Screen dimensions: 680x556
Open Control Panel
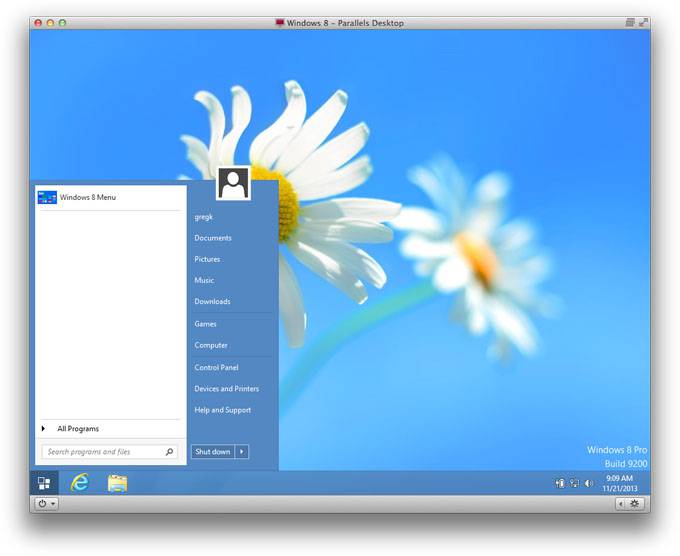216,367
